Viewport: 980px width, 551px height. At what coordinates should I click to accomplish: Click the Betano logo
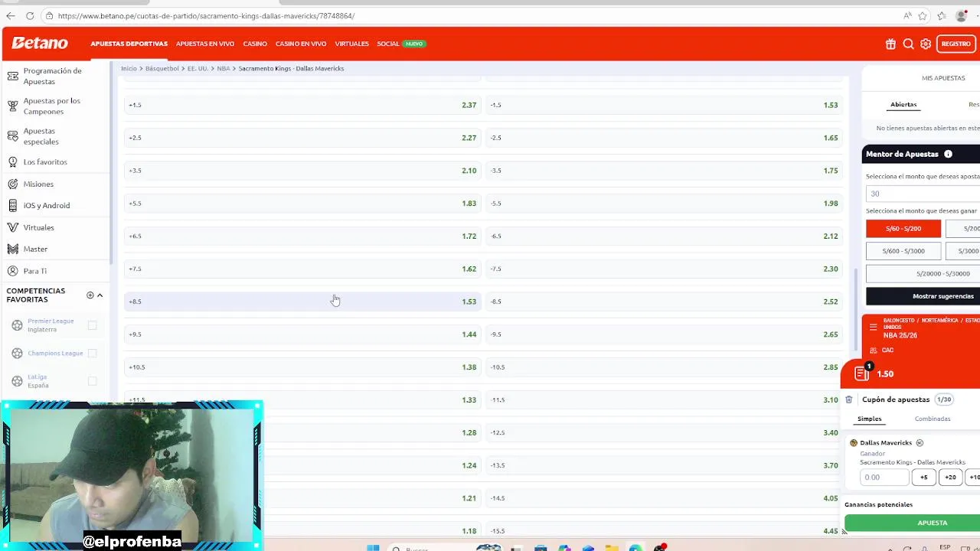point(40,44)
